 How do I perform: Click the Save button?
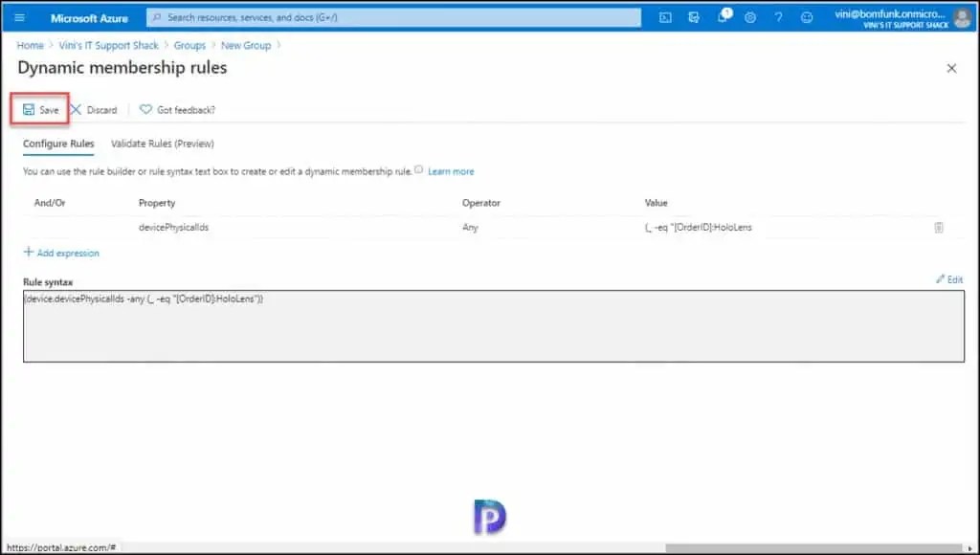click(39, 109)
